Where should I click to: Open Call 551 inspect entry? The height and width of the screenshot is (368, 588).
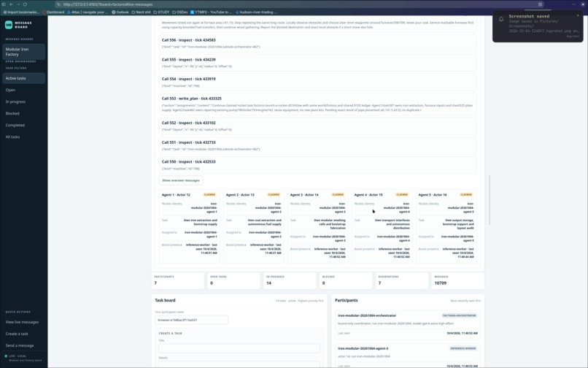317,145
